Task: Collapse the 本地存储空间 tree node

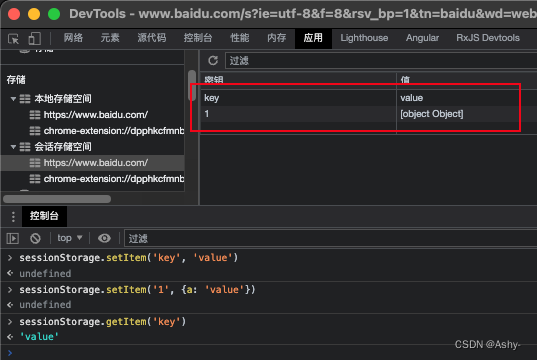Action: [x=13, y=99]
